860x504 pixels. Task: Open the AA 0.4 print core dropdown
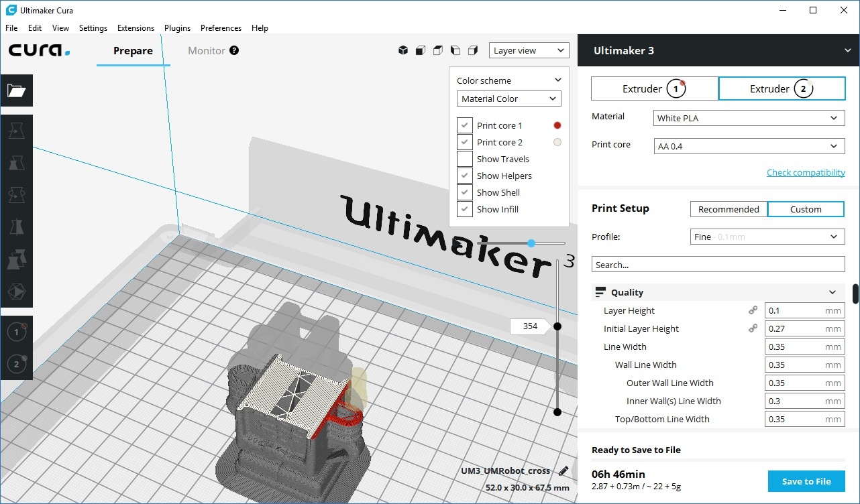pyautogui.click(x=749, y=146)
